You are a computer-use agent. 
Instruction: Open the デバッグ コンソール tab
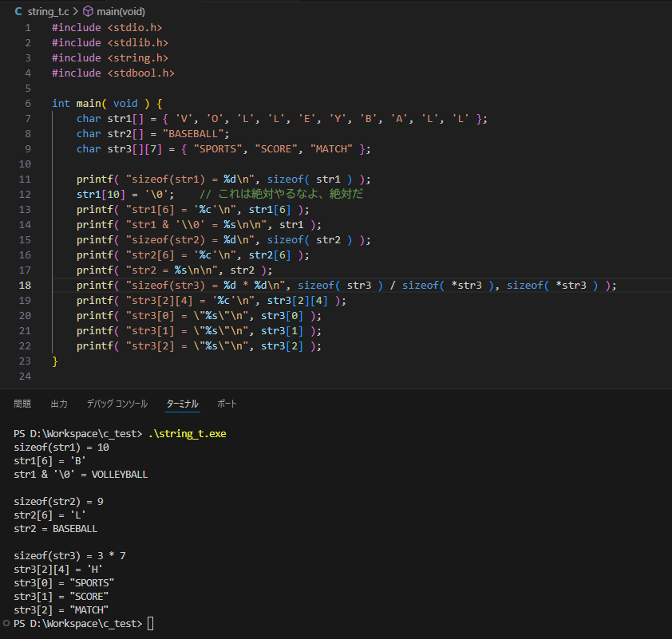click(x=117, y=404)
